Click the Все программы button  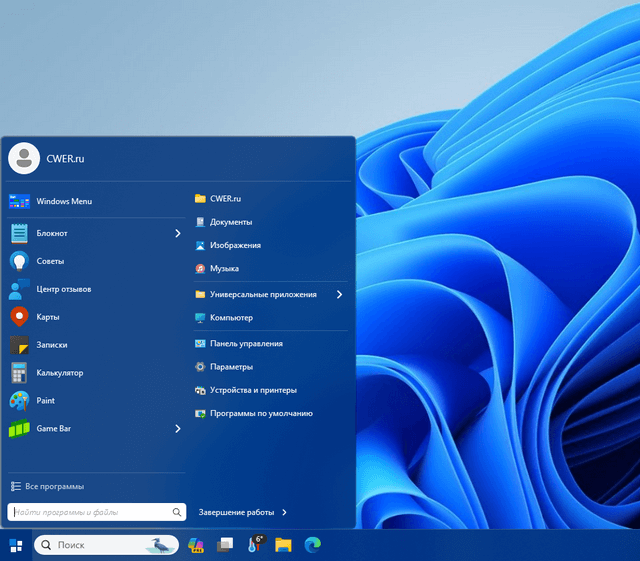point(48,486)
